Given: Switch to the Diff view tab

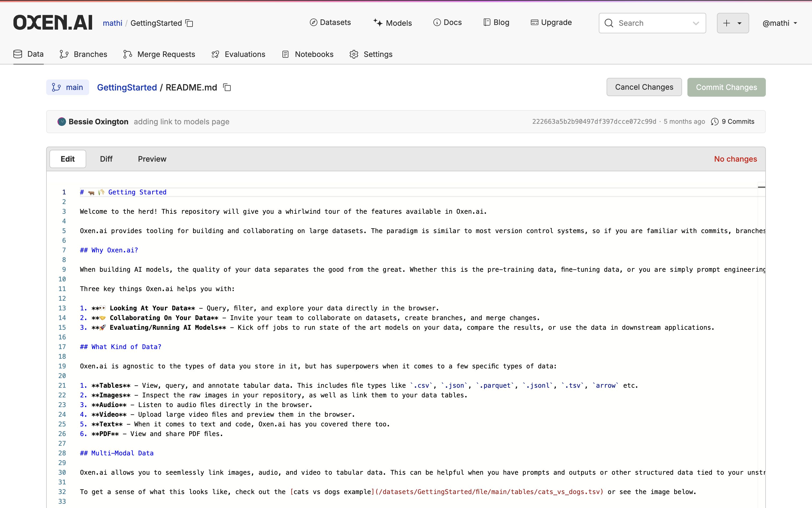Looking at the screenshot, I should pos(106,159).
